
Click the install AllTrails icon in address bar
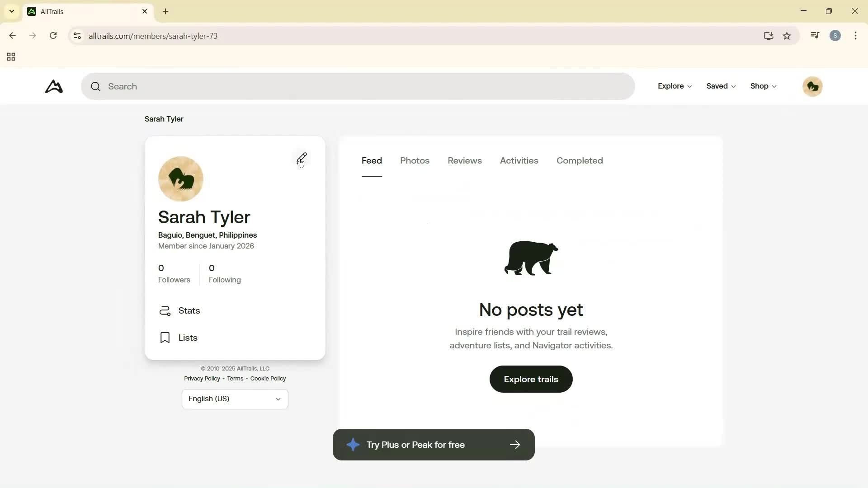coord(769,36)
